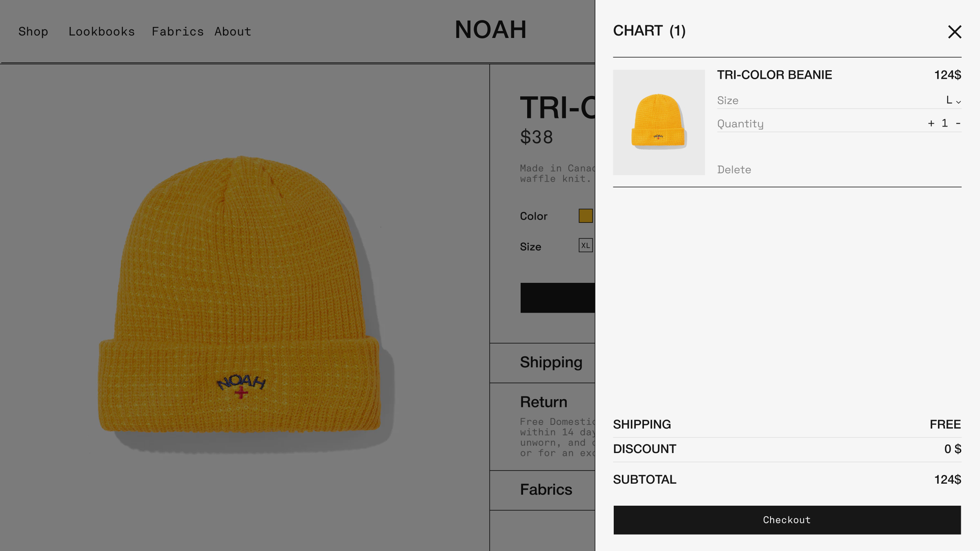This screenshot has height=551, width=980.
Task: Delete the Tri-Color Beanie from the cart
Action: coord(734,170)
